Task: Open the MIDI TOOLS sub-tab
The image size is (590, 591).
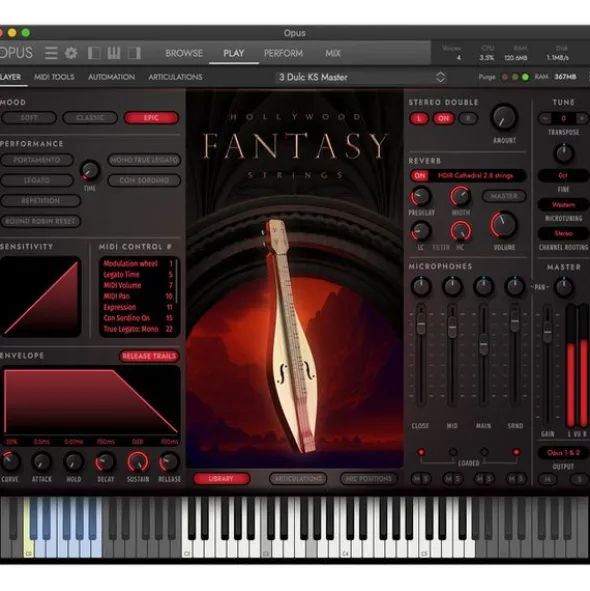Action: (54, 77)
